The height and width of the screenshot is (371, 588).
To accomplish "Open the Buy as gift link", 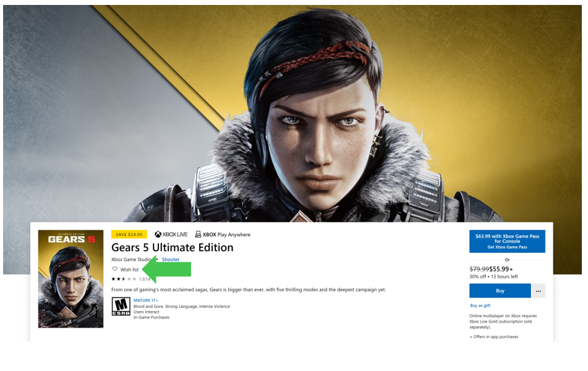I will coord(480,305).
